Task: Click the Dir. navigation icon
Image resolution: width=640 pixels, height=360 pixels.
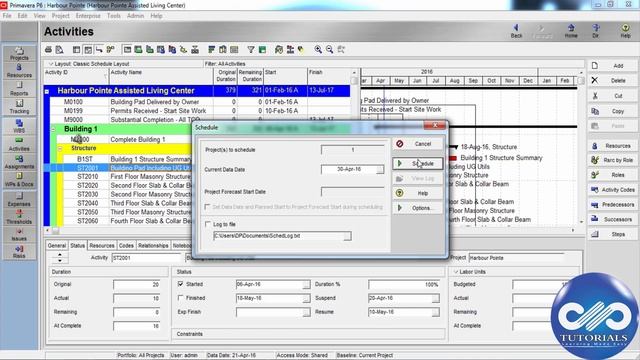Action: [x=596, y=31]
